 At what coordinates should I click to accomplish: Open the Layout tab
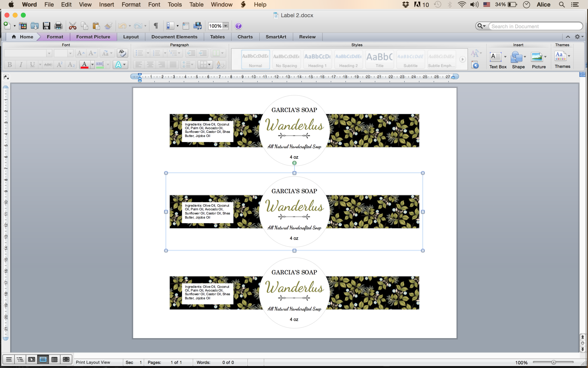coord(131,37)
